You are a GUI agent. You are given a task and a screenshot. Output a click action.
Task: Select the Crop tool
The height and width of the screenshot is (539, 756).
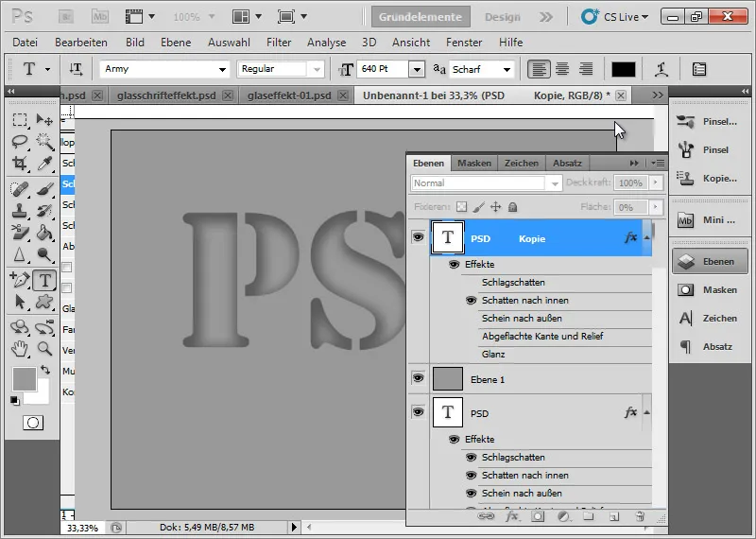point(19,163)
